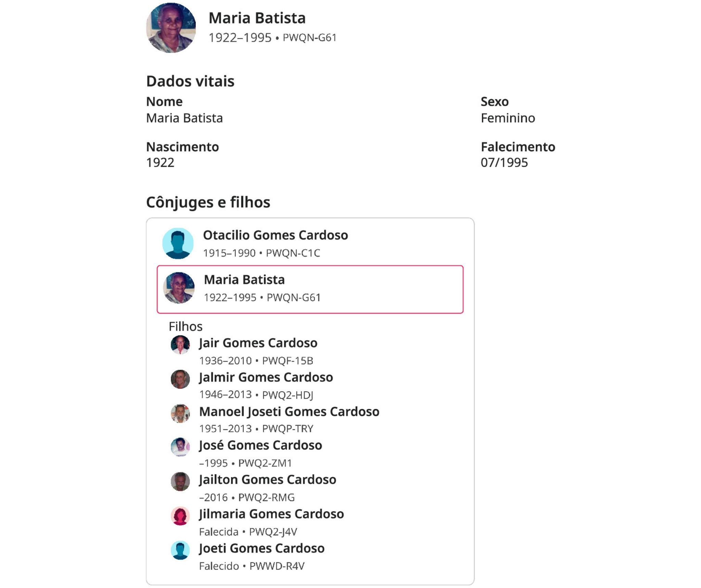This screenshot has width=701, height=588.
Task: Open Jair Gomes Cardoso's name link
Action: [258, 343]
